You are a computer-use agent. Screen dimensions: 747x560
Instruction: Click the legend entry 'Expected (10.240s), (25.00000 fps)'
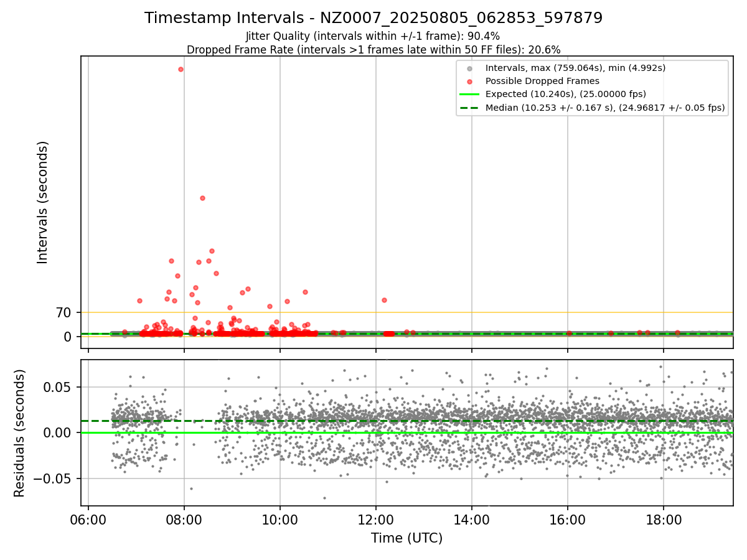point(565,94)
